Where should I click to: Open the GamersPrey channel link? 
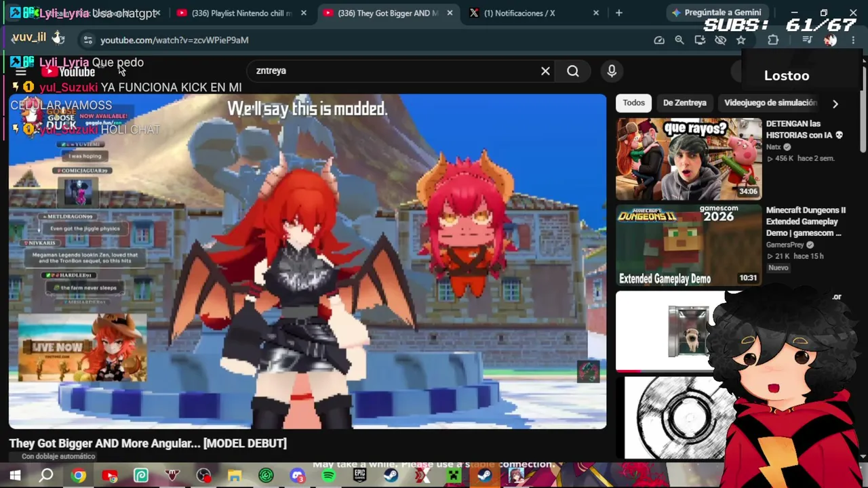tap(785, 245)
